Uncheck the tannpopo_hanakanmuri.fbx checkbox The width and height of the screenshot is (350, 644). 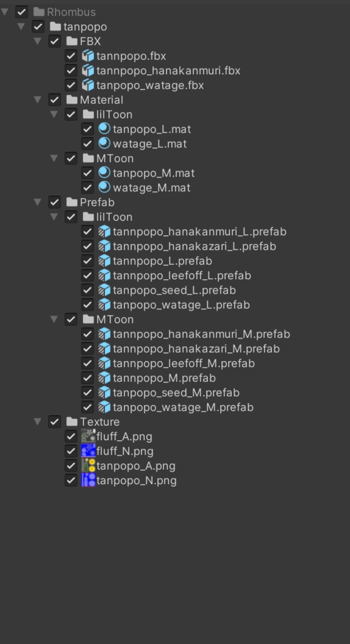point(71,70)
